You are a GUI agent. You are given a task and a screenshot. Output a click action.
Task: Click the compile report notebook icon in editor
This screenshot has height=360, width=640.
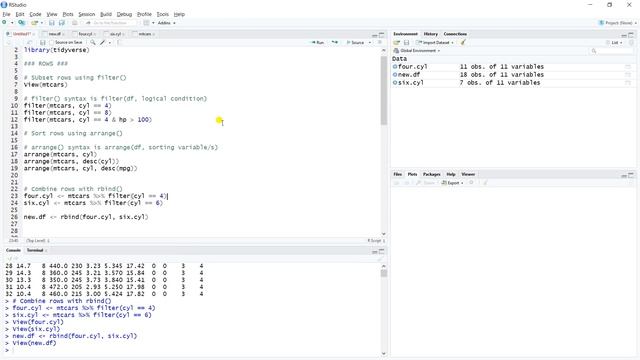(x=118, y=42)
